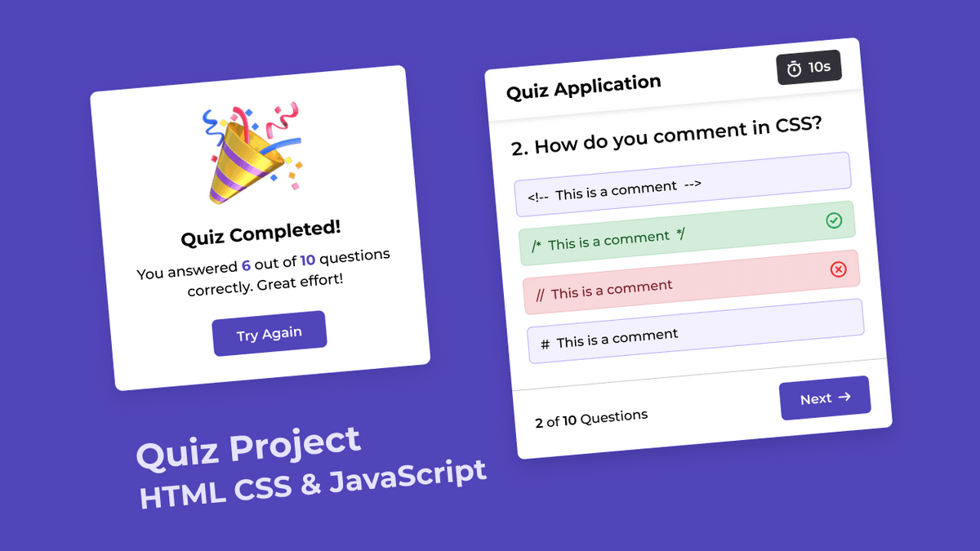Click the red cross circle icon
The height and width of the screenshot is (551, 980).
(x=838, y=269)
